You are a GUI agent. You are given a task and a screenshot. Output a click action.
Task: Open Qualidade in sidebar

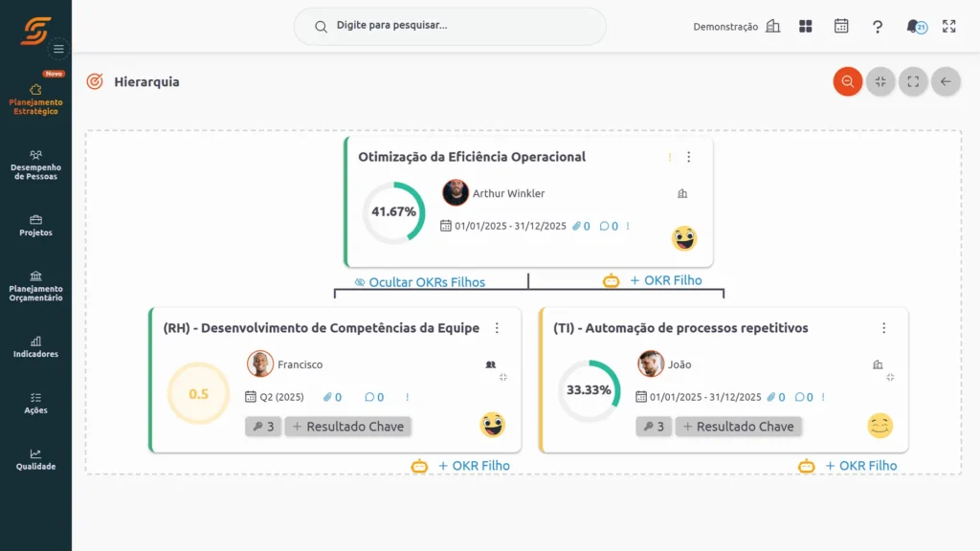coord(35,460)
